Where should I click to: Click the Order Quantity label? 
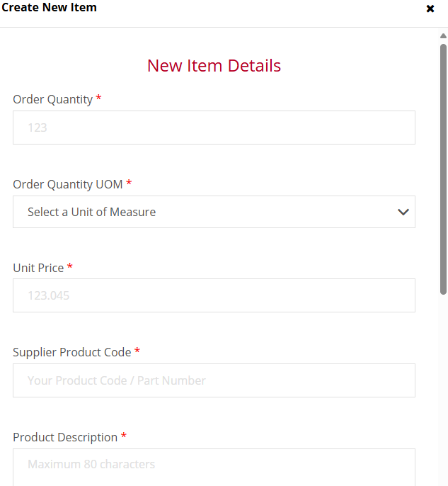click(52, 99)
